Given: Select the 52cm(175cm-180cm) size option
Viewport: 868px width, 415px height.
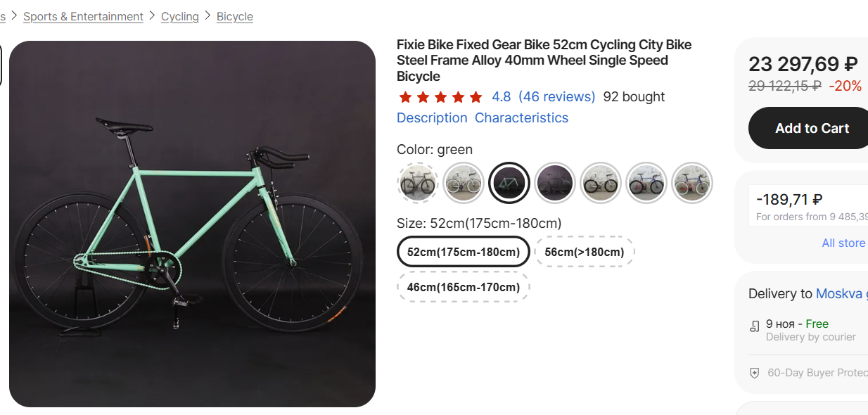Looking at the screenshot, I should [464, 252].
